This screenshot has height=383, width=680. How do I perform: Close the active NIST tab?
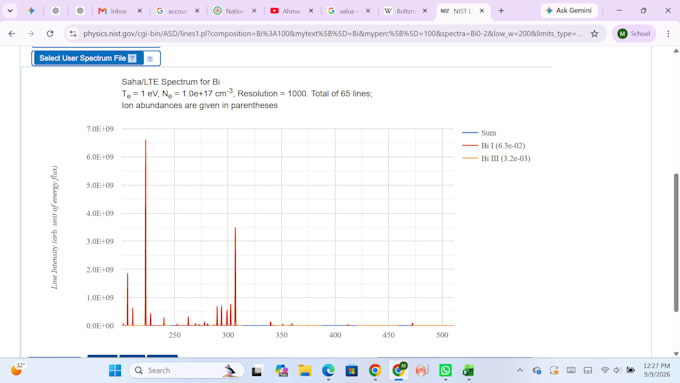point(482,11)
